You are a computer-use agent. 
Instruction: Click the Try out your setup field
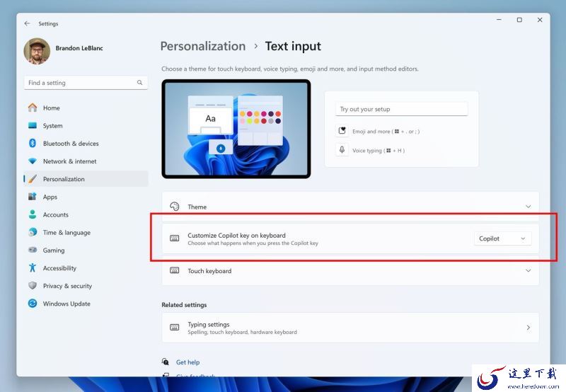pos(401,109)
